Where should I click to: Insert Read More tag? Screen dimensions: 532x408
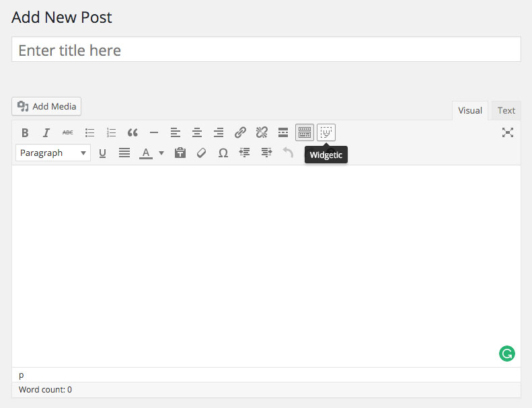coord(283,132)
